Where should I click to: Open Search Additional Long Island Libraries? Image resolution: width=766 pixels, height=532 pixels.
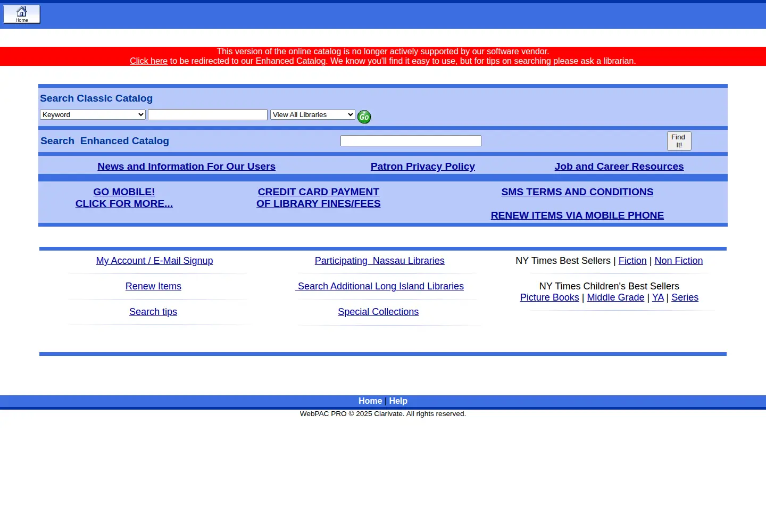[380, 286]
